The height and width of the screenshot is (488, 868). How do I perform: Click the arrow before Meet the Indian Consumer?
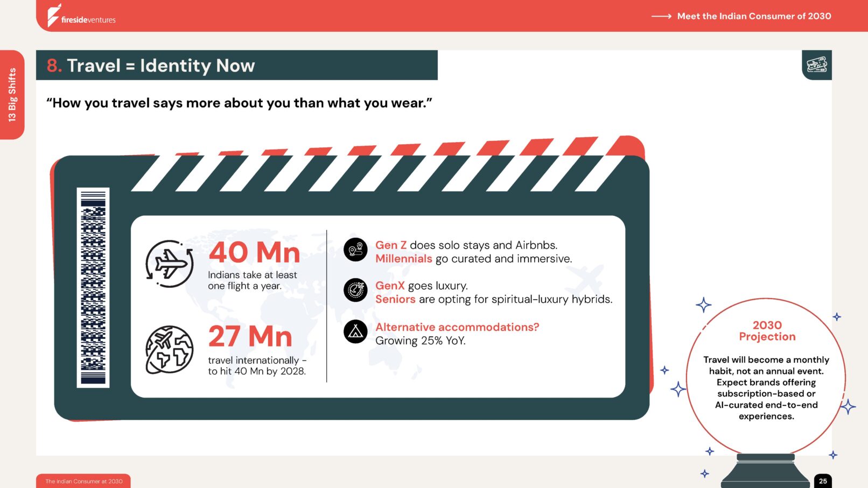tap(661, 16)
